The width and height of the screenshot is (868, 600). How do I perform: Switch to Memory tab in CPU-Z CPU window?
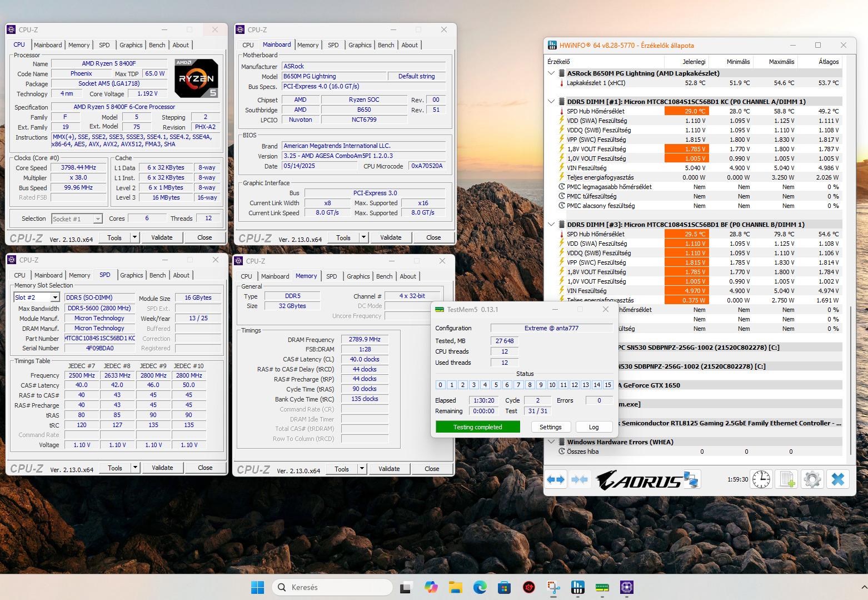[79, 45]
